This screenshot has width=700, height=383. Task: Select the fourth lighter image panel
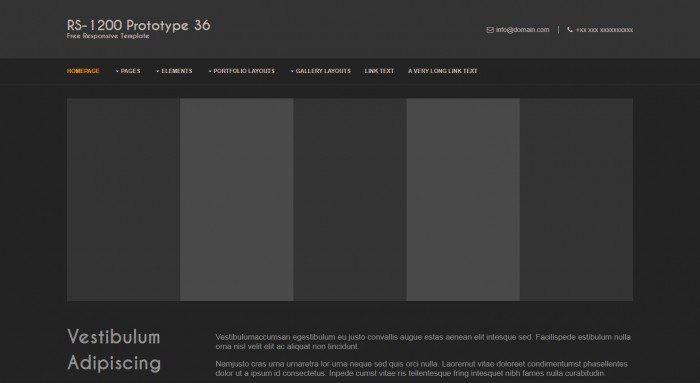[x=463, y=200]
